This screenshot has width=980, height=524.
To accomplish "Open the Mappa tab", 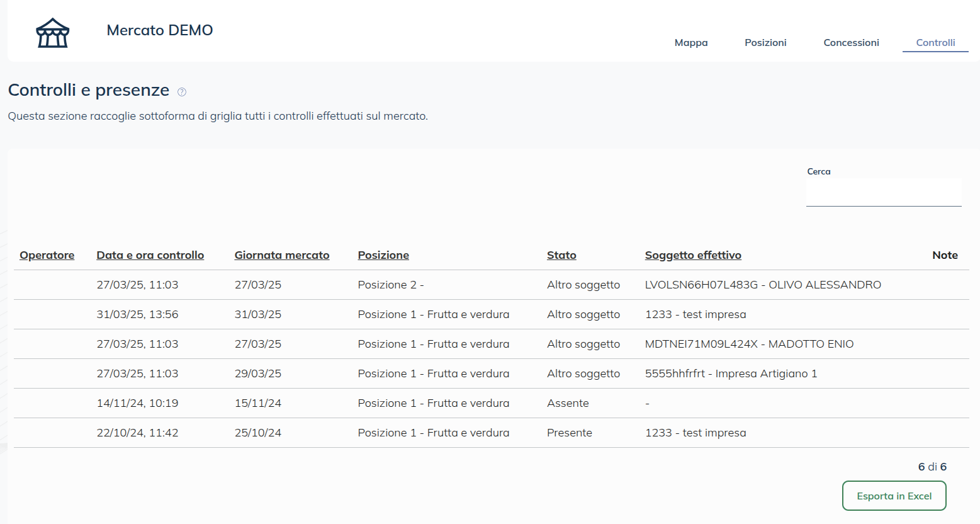I will point(690,43).
